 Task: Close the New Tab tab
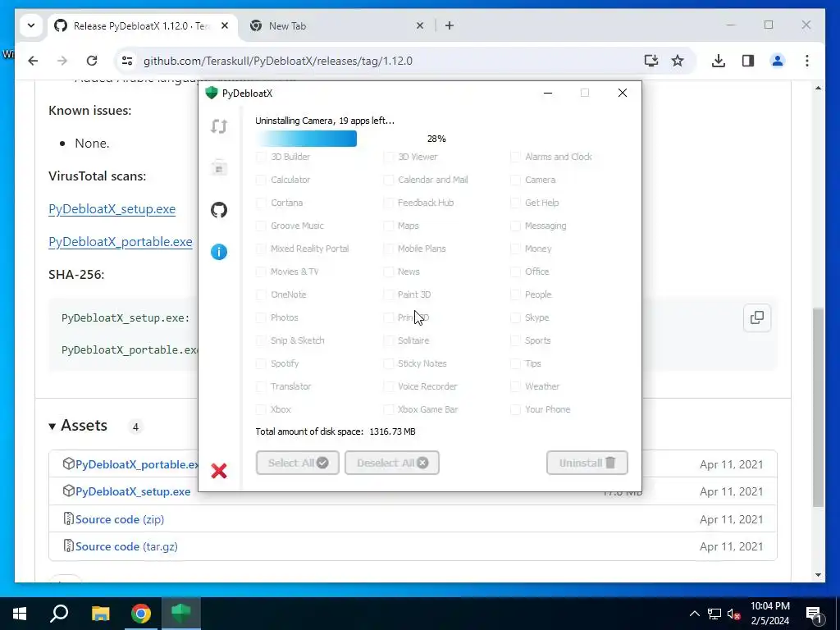click(x=420, y=25)
